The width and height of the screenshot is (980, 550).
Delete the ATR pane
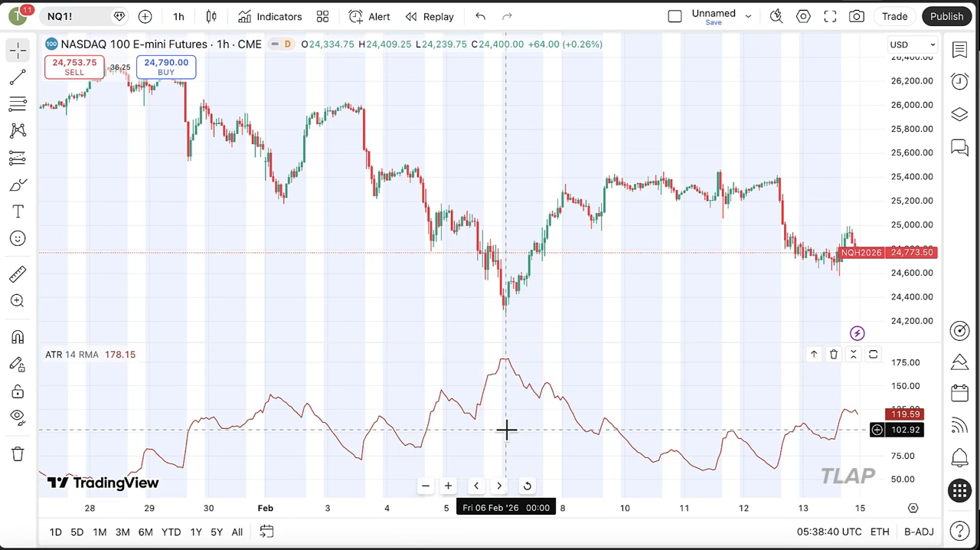[834, 355]
